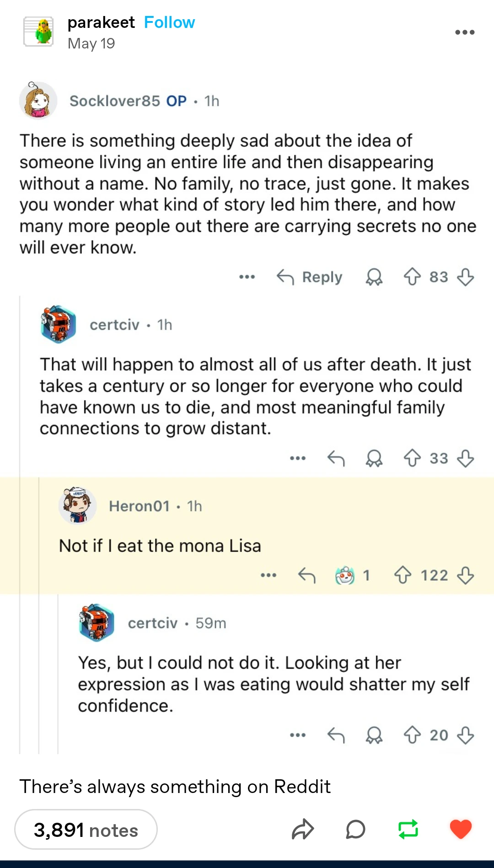
Task: Open the 3,891 notes list
Action: coord(86,830)
